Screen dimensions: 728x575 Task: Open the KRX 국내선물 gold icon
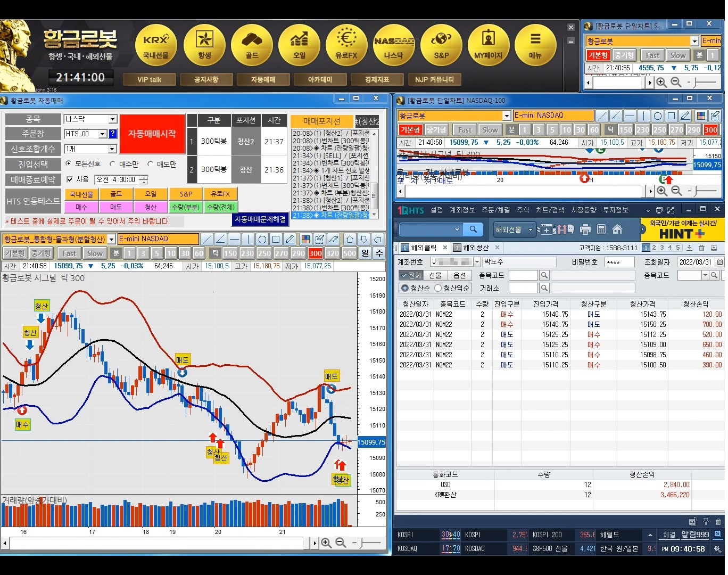[x=156, y=45]
